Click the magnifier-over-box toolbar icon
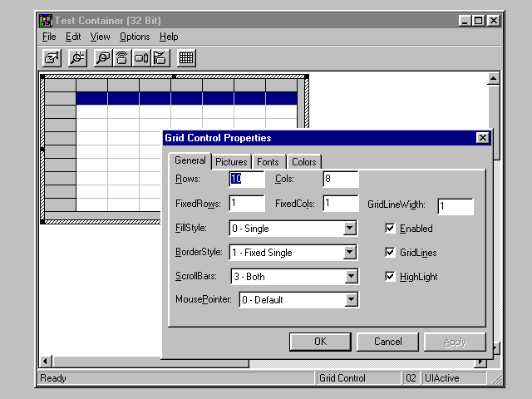532x399 pixels. tap(103, 57)
